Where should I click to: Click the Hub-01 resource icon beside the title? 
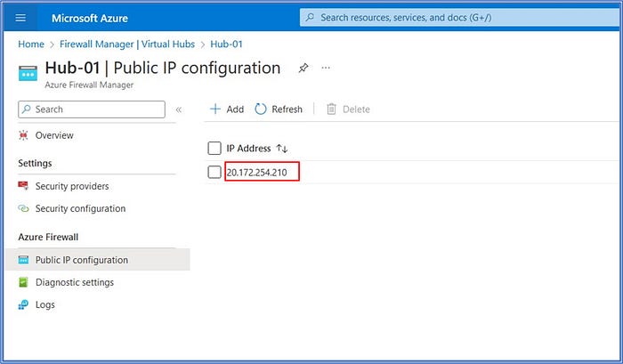[x=28, y=73]
